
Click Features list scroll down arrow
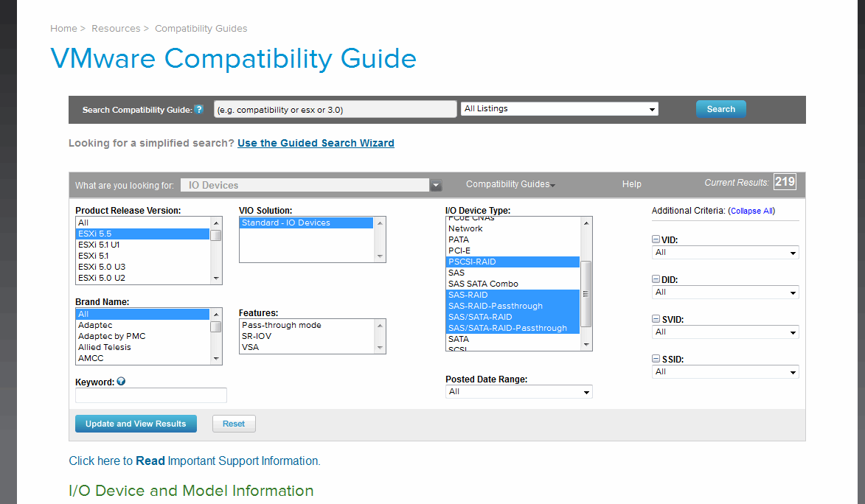[380, 347]
